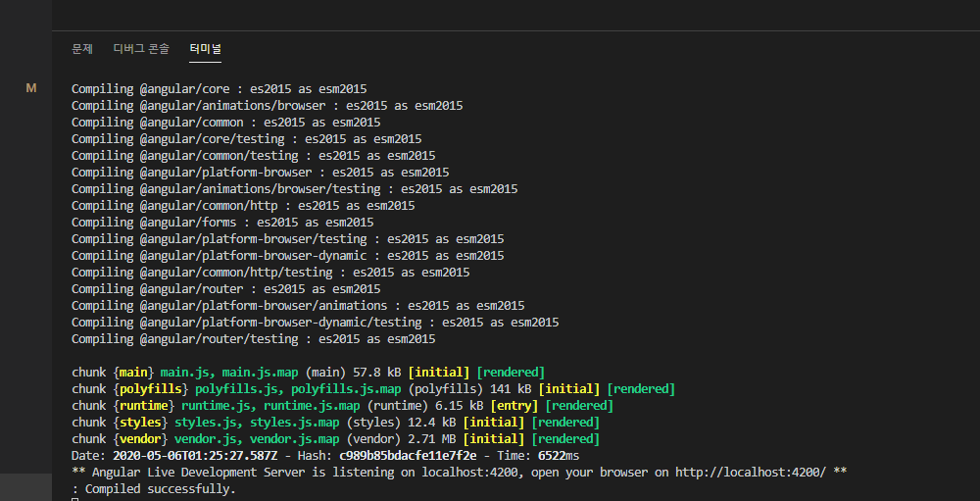Open the 디버그 콘솔 tab
The width and height of the screenshot is (980, 501).
(x=141, y=49)
